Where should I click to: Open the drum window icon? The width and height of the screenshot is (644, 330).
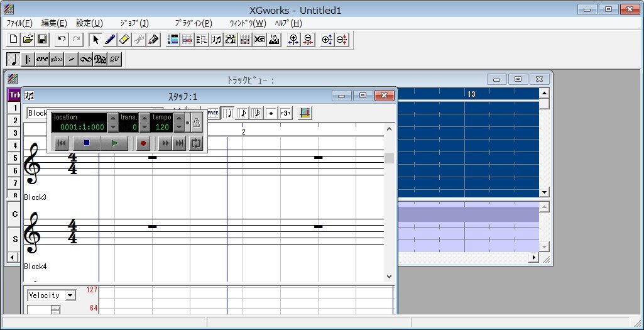(x=231, y=40)
